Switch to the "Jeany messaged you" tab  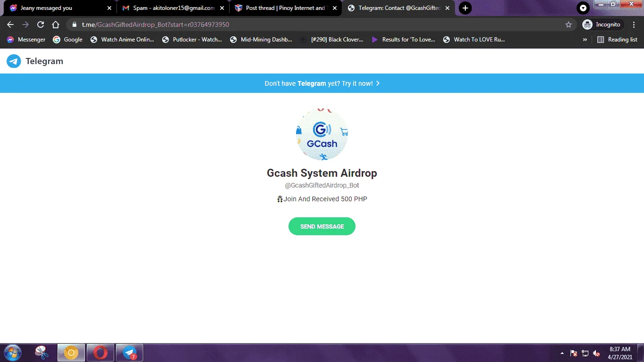pos(60,8)
